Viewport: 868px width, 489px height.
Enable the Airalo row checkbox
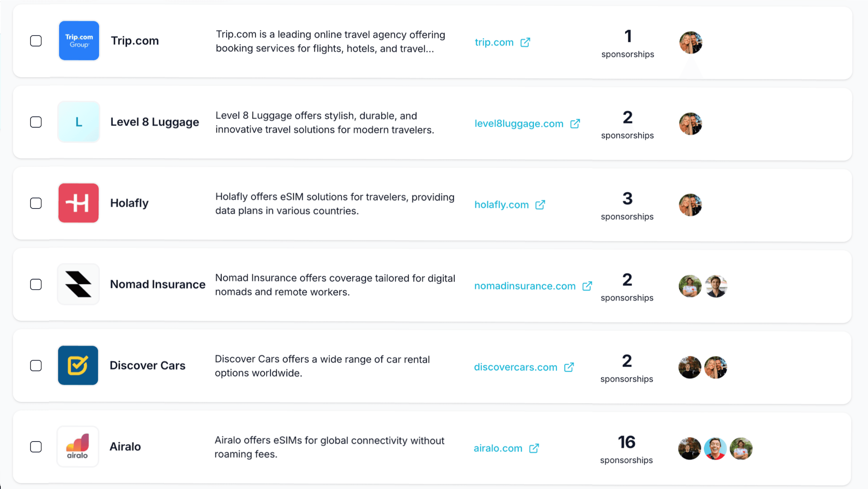point(36,447)
